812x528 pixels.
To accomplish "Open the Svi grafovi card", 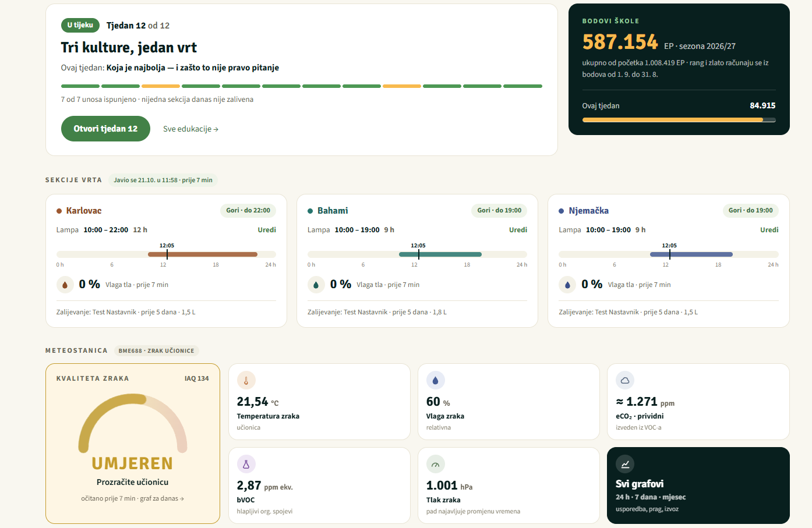I will pyautogui.click(x=698, y=486).
